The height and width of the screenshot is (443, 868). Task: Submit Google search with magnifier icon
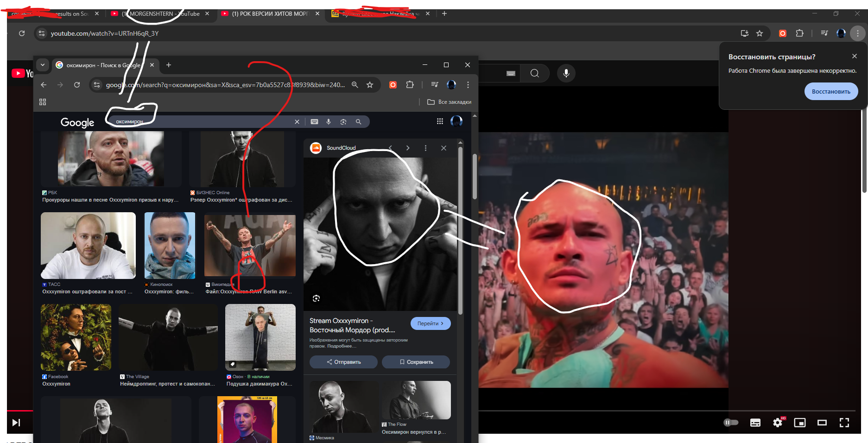tap(358, 122)
